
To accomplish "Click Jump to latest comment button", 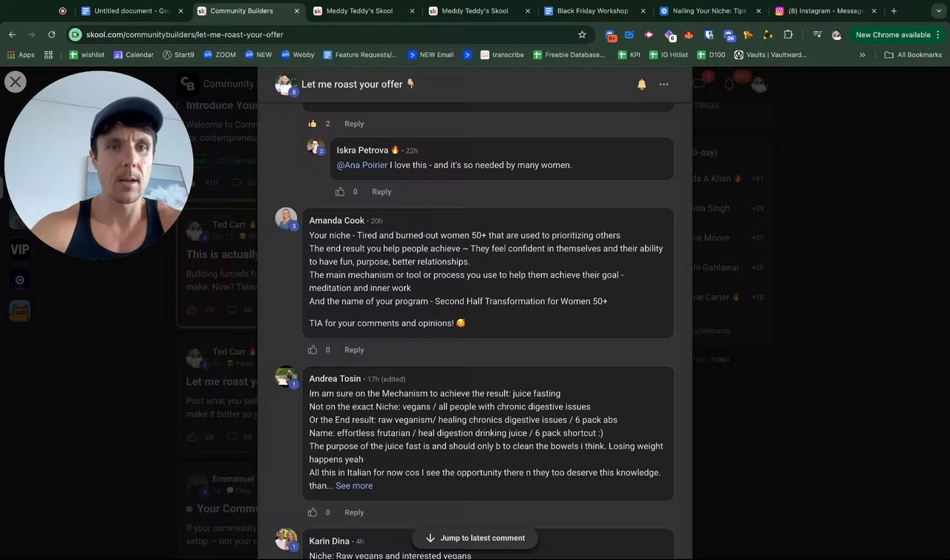I will tap(474, 538).
